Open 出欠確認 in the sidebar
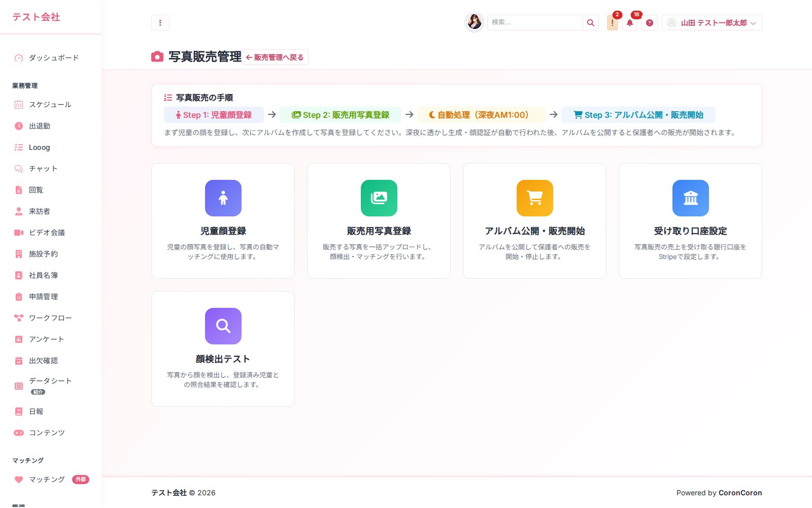The width and height of the screenshot is (812, 508). pyautogui.click(x=51, y=361)
